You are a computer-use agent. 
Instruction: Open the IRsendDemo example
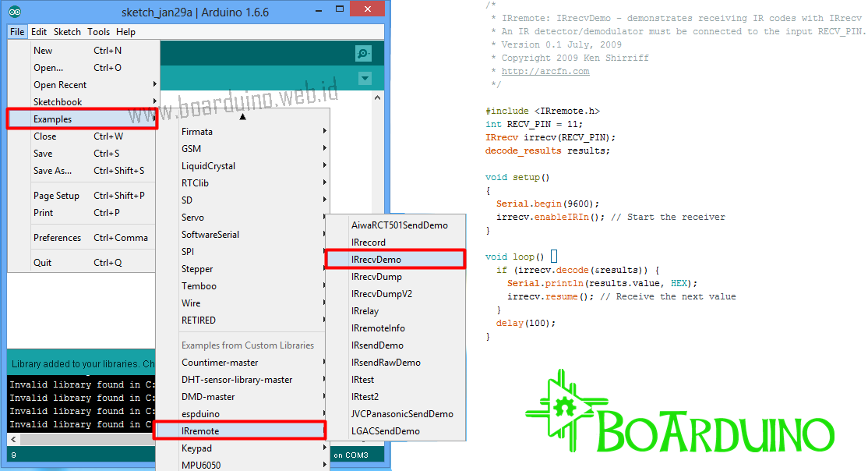point(395,345)
